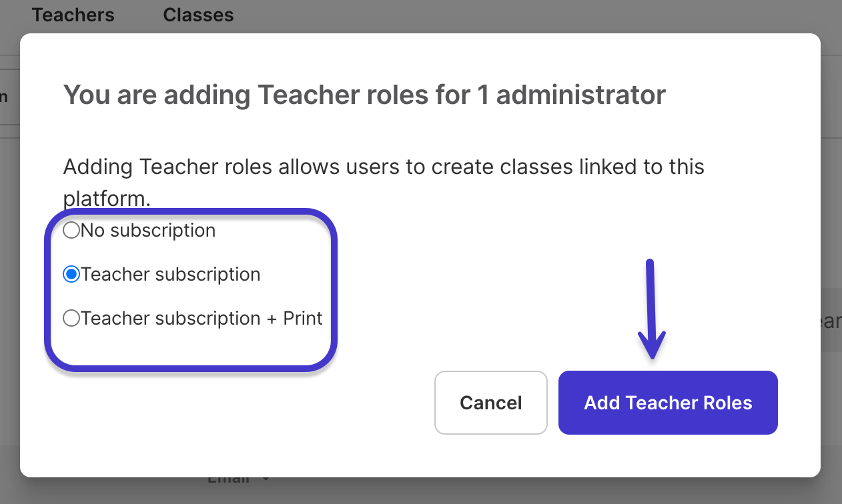
Task: Assign print access with subscription radio option
Action: (71, 318)
